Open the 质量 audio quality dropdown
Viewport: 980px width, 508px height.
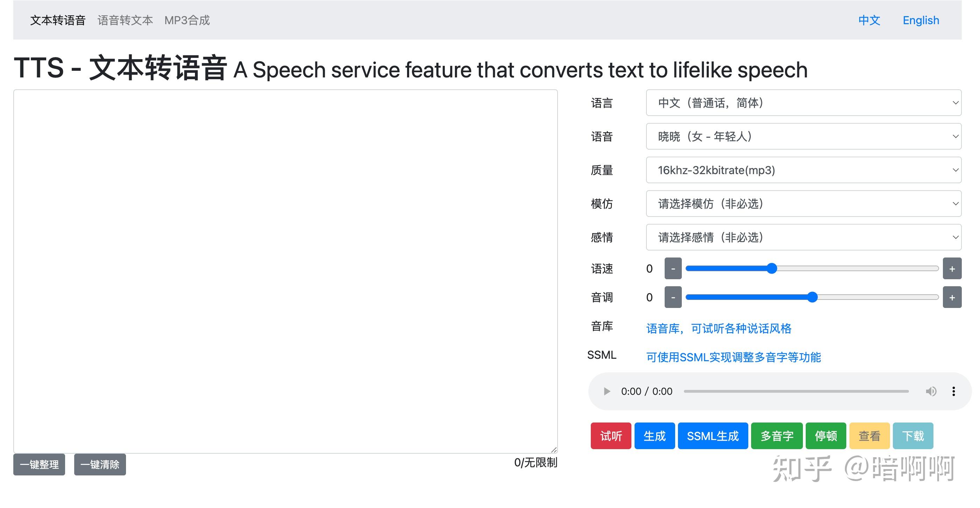pyautogui.click(x=803, y=170)
